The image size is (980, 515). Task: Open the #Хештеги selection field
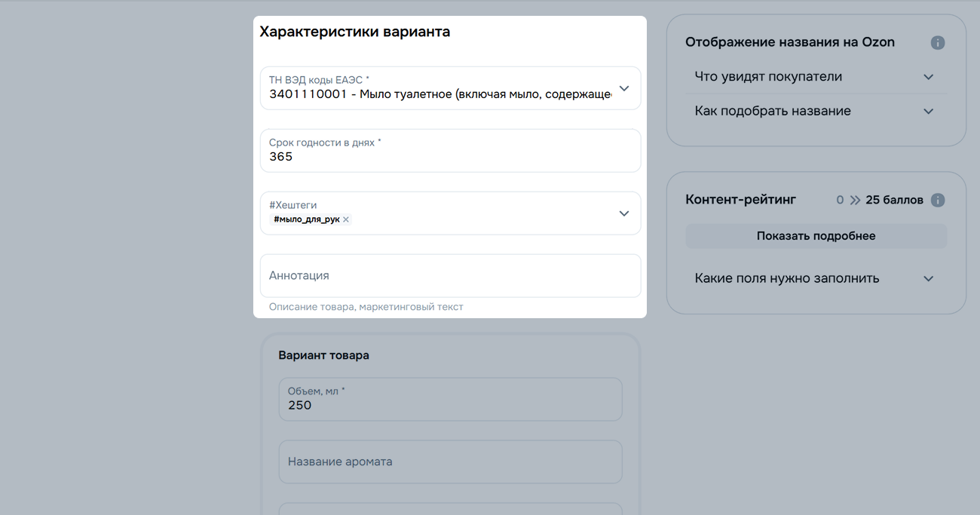coord(482,213)
